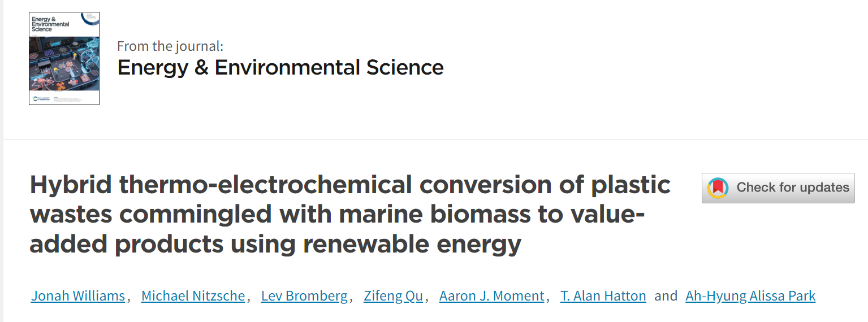Open Zifeng Qu author link
The height and width of the screenshot is (322, 868).
point(393,296)
